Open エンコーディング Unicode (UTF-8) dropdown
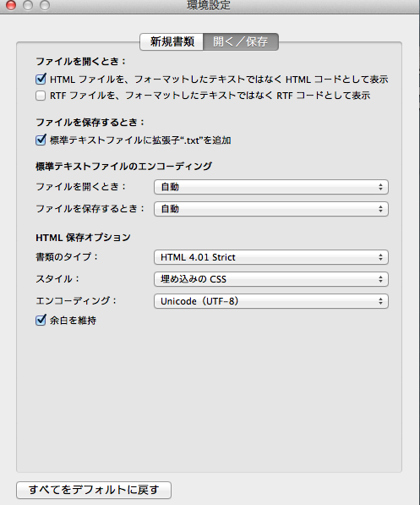 pyautogui.click(x=271, y=301)
